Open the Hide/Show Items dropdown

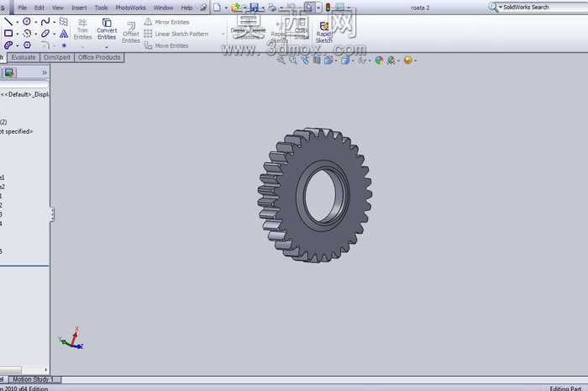362,60
